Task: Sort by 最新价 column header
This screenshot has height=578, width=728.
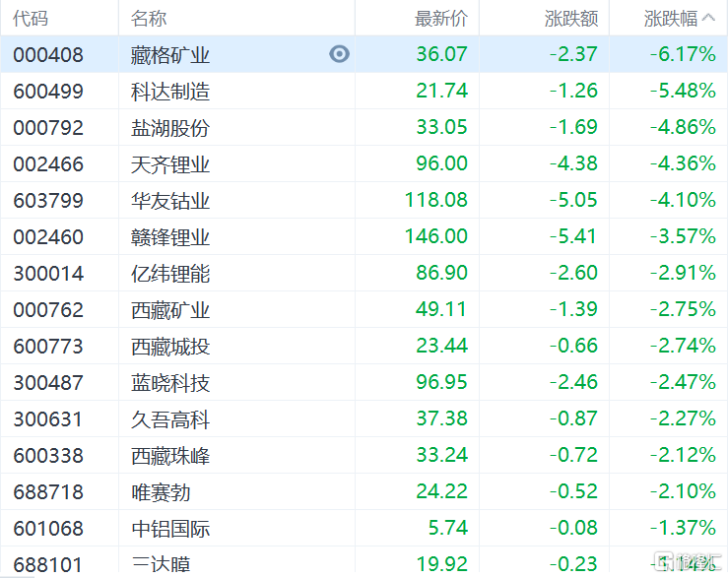Action: click(441, 19)
